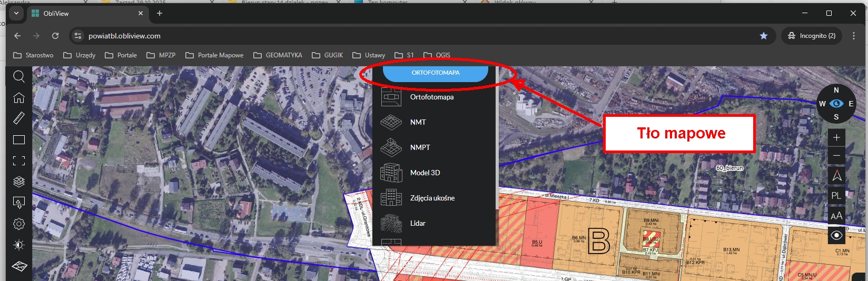
Task: Open site information icon in address bar
Action: click(78, 36)
